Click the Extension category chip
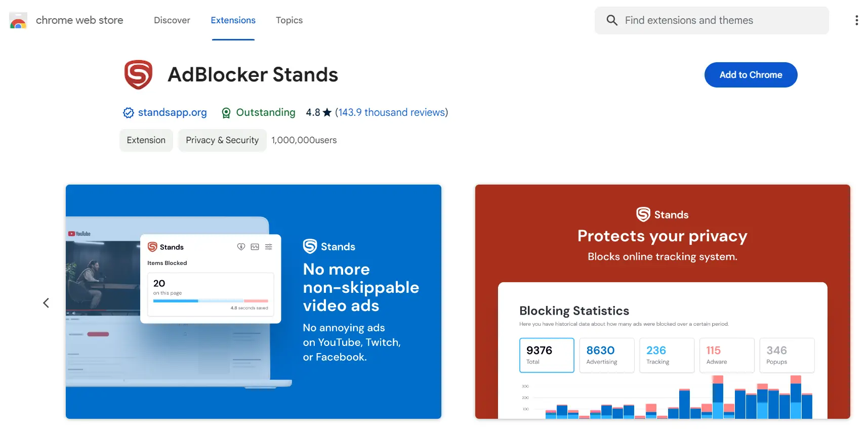Viewport: 868px width, 438px height. point(146,140)
